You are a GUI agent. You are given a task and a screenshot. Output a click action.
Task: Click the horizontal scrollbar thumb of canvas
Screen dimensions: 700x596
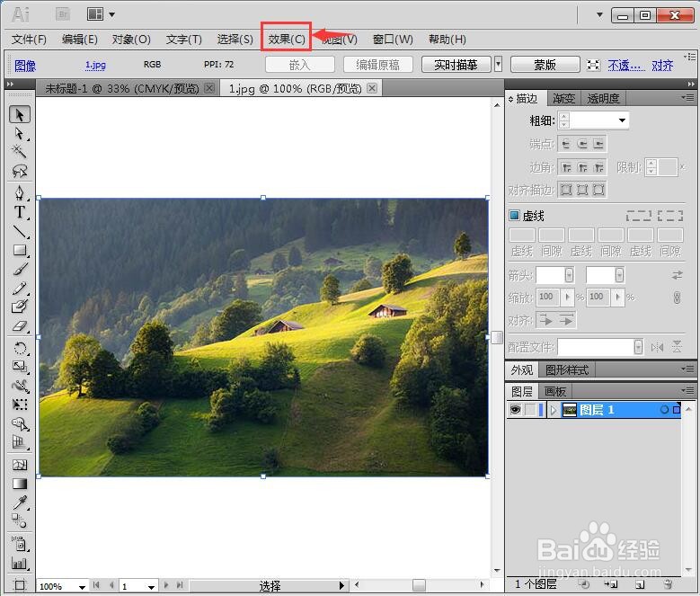click(419, 584)
